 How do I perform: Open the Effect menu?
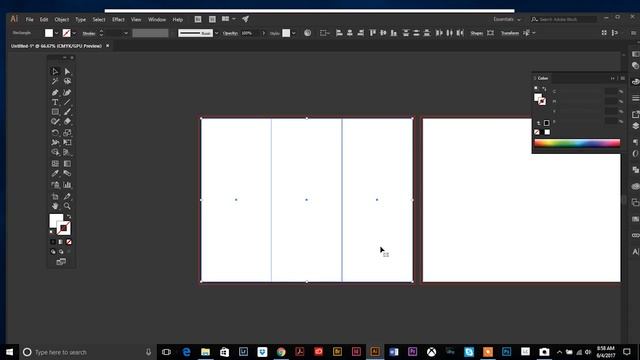[118, 19]
